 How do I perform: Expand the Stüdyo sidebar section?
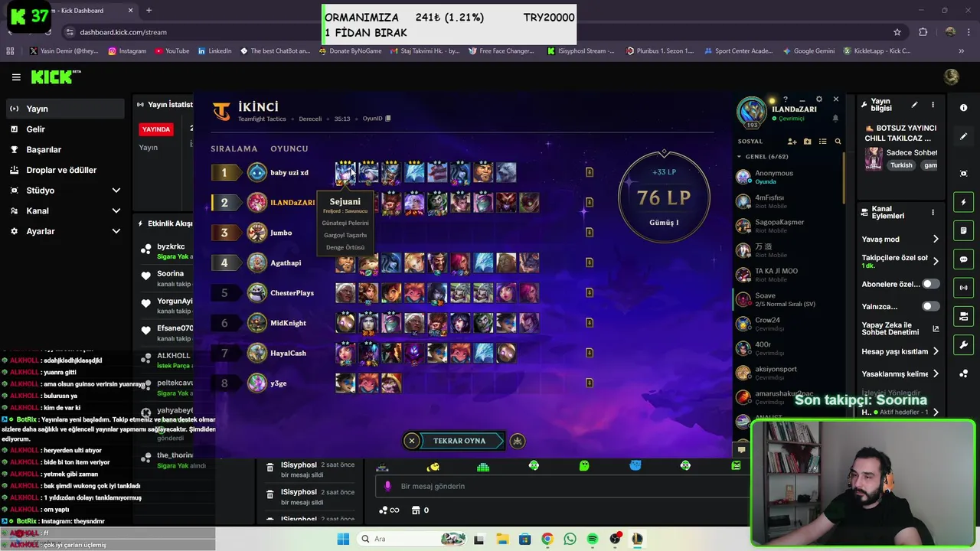coord(64,191)
